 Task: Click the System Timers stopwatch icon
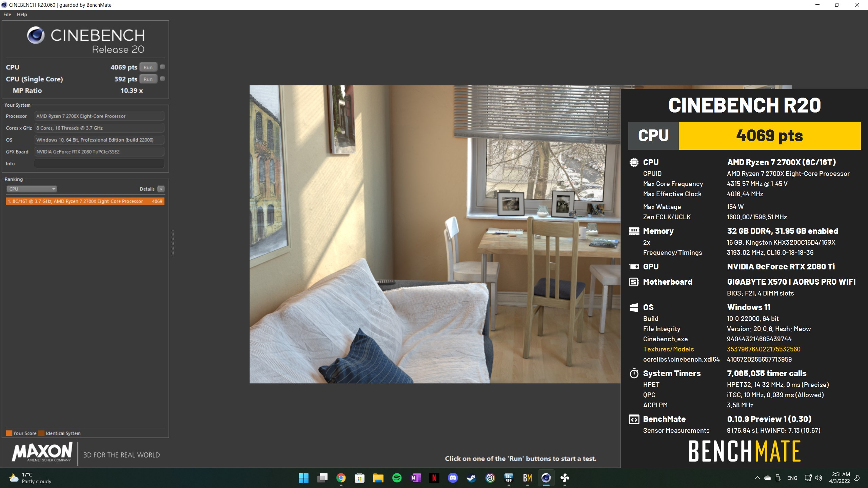point(634,373)
